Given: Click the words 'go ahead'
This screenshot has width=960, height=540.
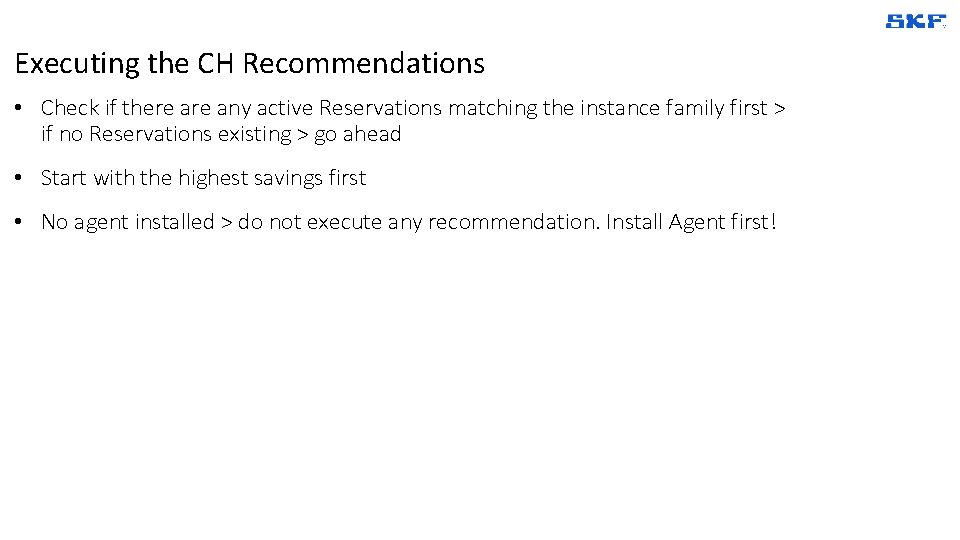Looking at the screenshot, I should [x=357, y=134].
